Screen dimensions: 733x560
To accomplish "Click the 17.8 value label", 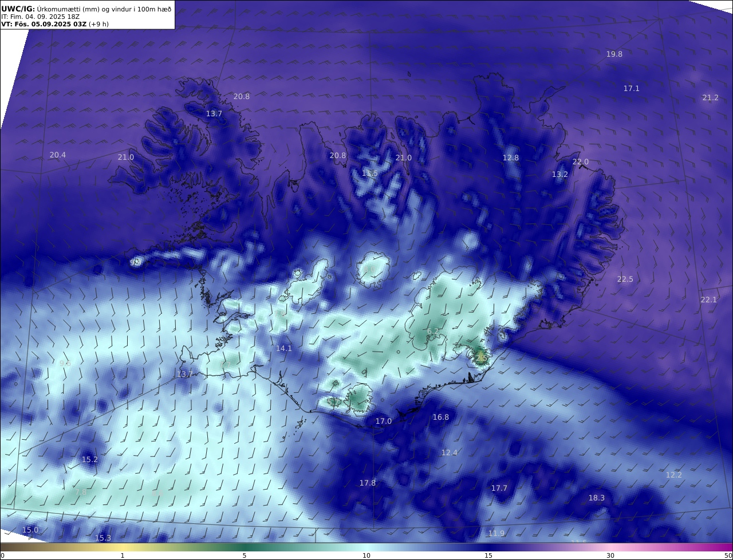I will [x=368, y=483].
